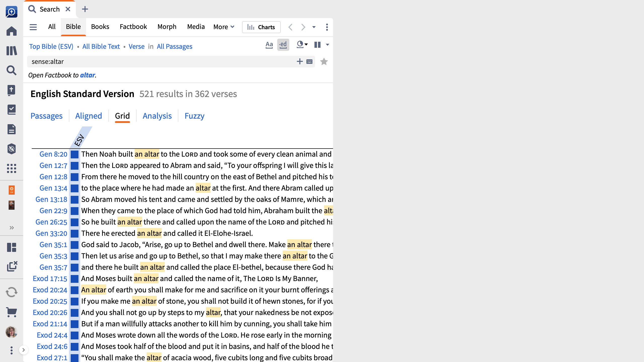Click the close-all-panels sidebar icon
644x362 pixels.
pyautogui.click(x=12, y=266)
